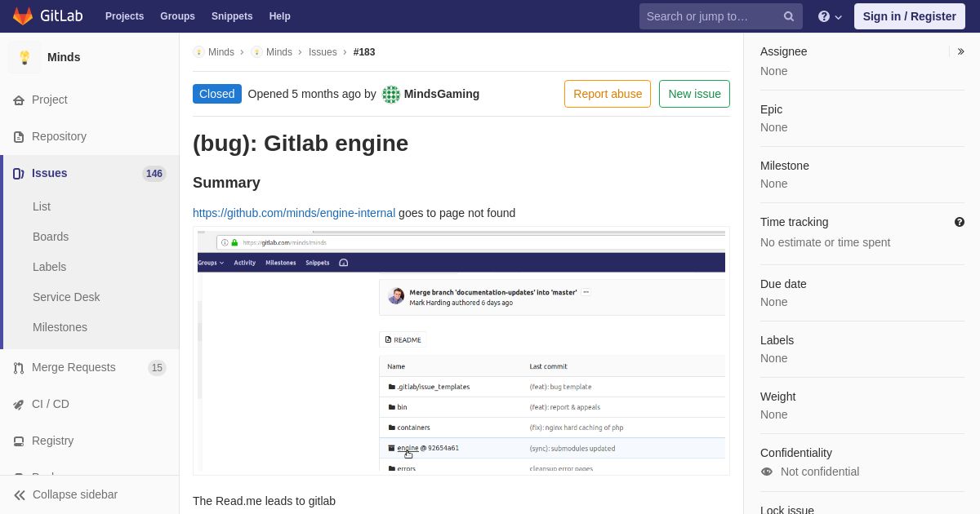Open the attached screenshot image
980x514 pixels.
pyautogui.click(x=461, y=351)
